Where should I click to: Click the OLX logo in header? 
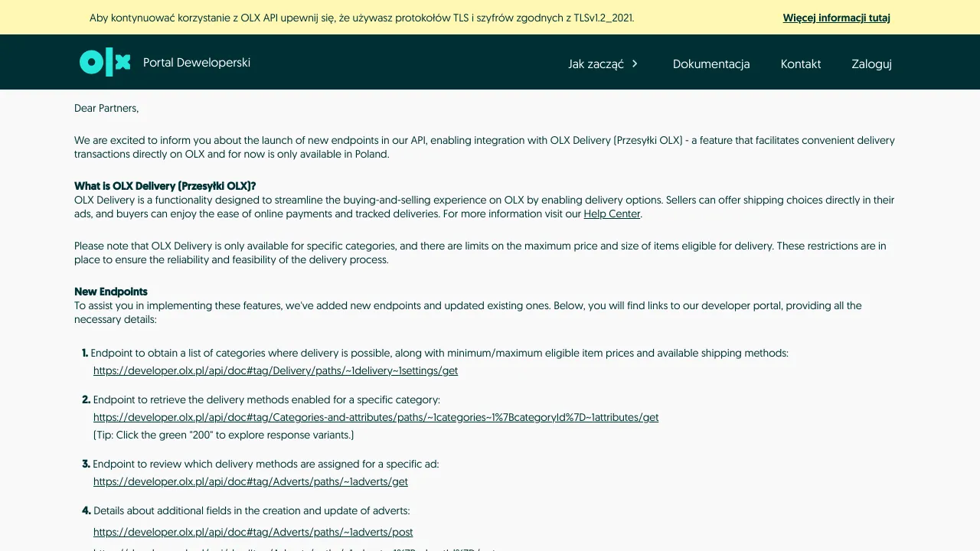[x=105, y=62]
